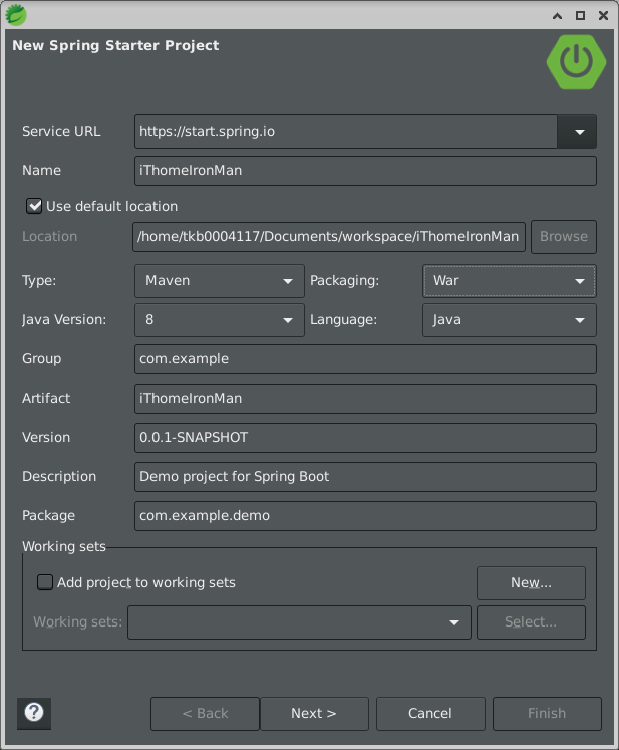Open help via question mark icon

pos(33,713)
